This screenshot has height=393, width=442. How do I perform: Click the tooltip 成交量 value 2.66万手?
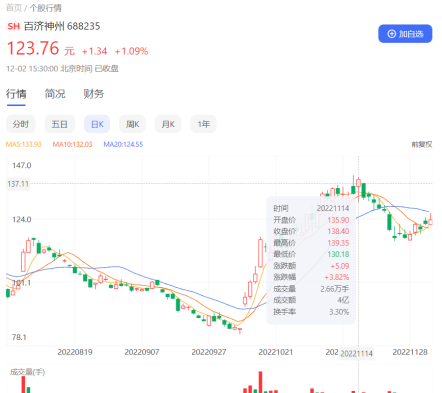coord(335,289)
